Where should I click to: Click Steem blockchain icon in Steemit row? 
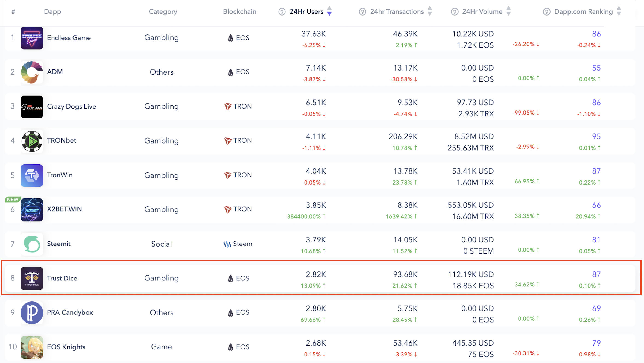tap(227, 244)
